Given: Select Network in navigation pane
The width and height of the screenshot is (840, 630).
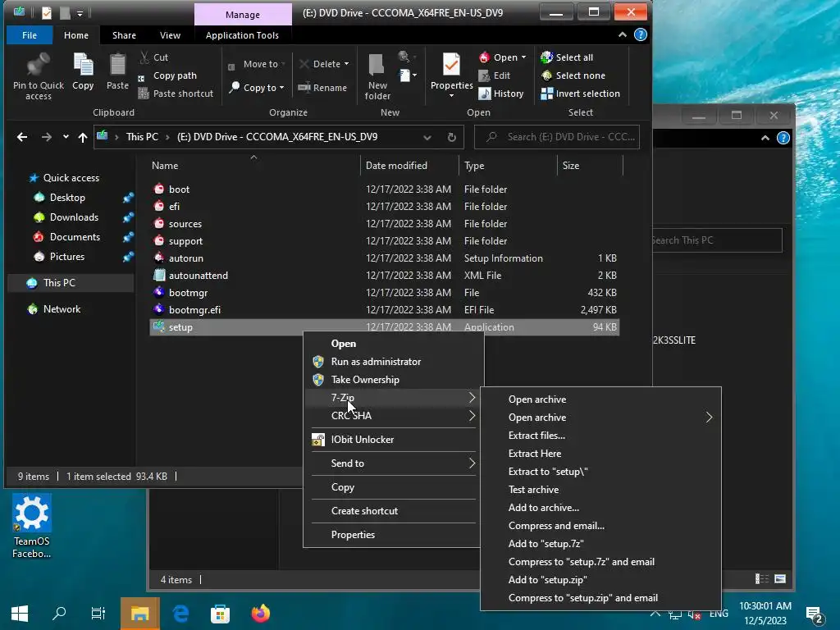Looking at the screenshot, I should click(62, 309).
